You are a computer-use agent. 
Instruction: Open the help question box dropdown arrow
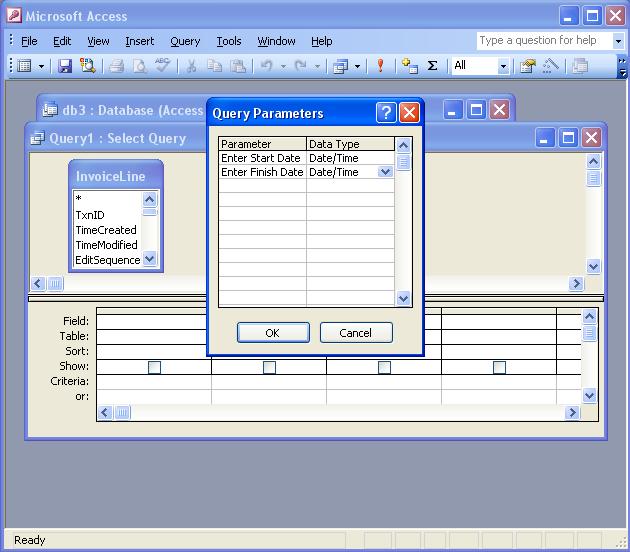[618, 41]
